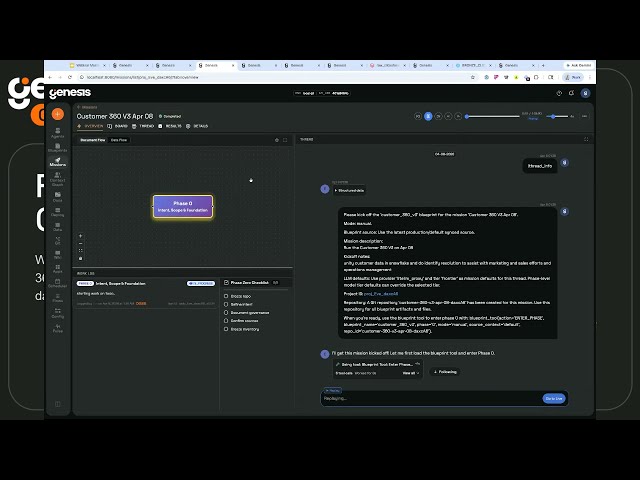Open the Docs sidebar item
Viewport: 640px width, 480px height.
[58, 197]
